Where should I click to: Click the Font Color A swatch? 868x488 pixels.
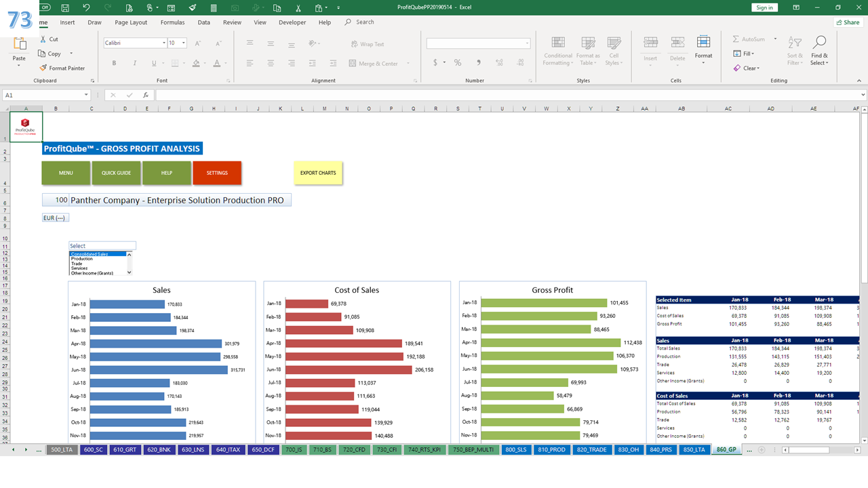[216, 63]
